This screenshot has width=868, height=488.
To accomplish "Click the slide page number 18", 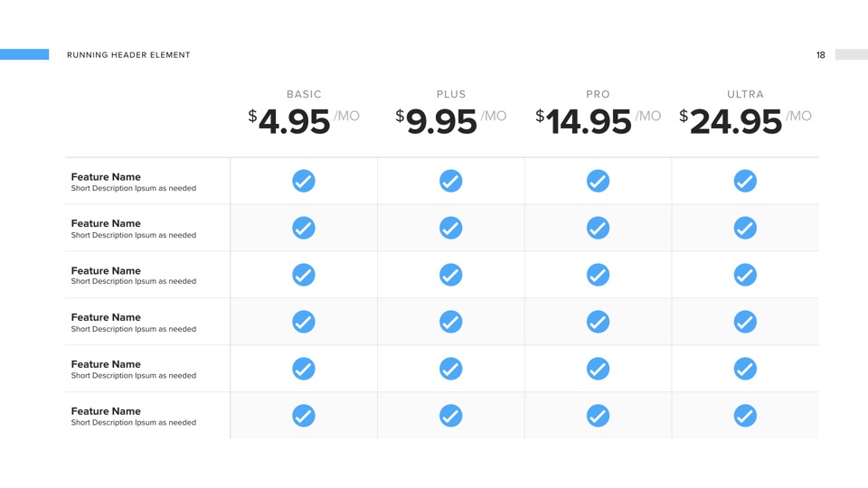I will (x=820, y=55).
